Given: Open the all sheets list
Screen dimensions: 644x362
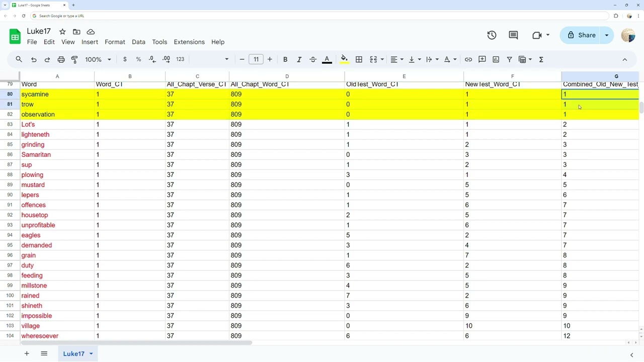Looking at the screenshot, I should click(44, 353).
